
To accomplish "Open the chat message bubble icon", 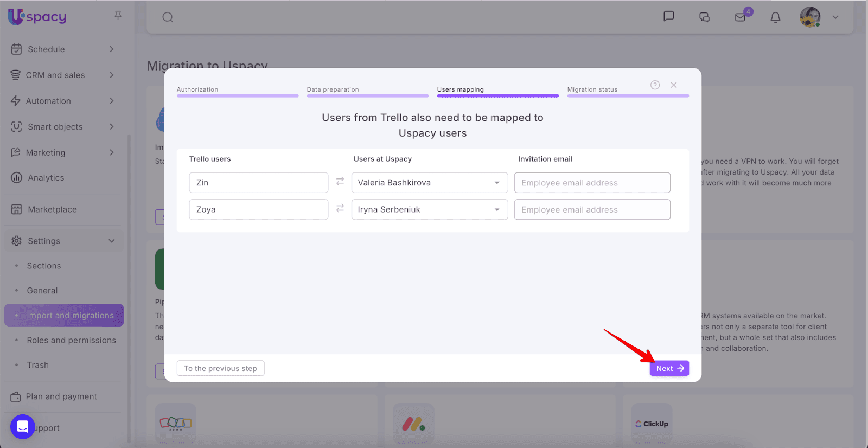I will pyautogui.click(x=669, y=16).
